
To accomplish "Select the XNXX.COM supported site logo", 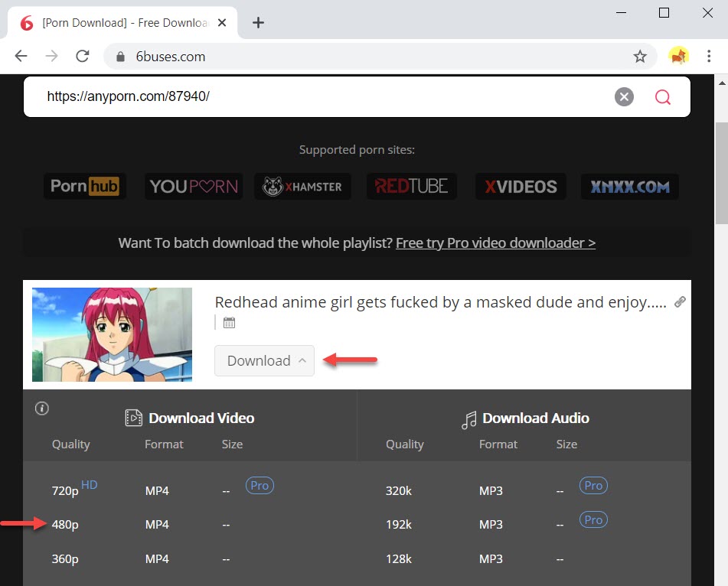I will [x=629, y=186].
